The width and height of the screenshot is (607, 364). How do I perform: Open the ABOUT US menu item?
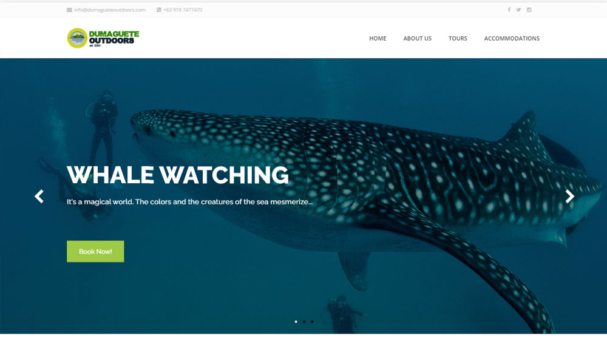tap(418, 38)
